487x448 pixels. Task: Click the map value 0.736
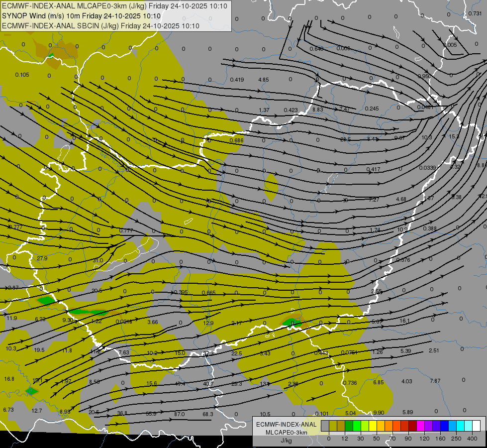[350, 383]
